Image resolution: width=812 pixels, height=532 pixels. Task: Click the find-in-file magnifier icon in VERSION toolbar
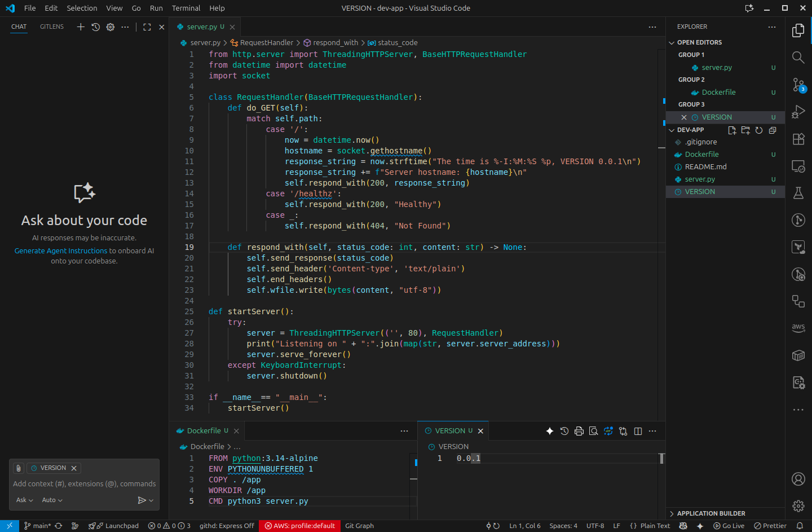594,431
